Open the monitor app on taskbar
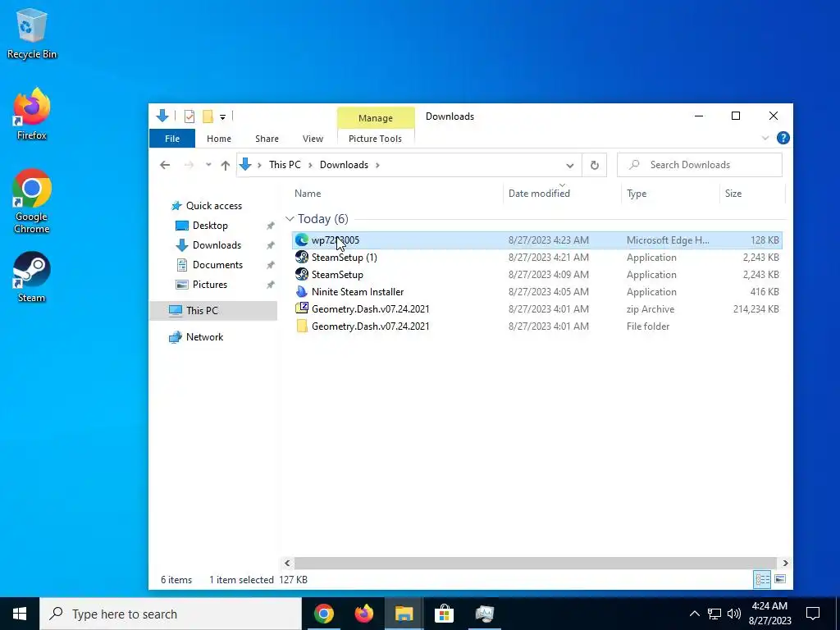This screenshot has width=840, height=630. coord(484,614)
